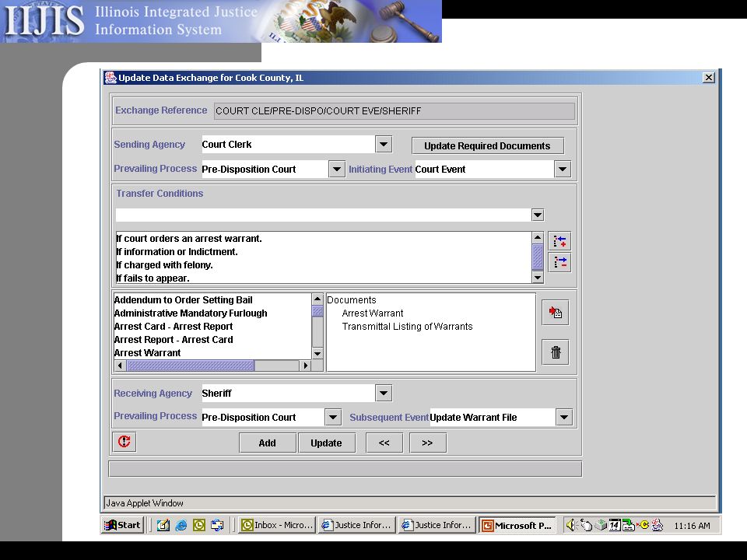
Task: Click the Add button
Action: point(267,443)
